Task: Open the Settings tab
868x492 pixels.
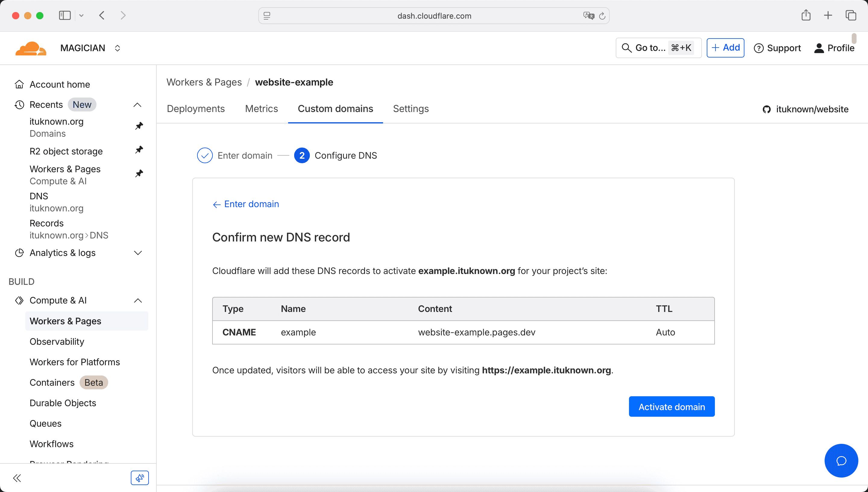Action: [410, 108]
